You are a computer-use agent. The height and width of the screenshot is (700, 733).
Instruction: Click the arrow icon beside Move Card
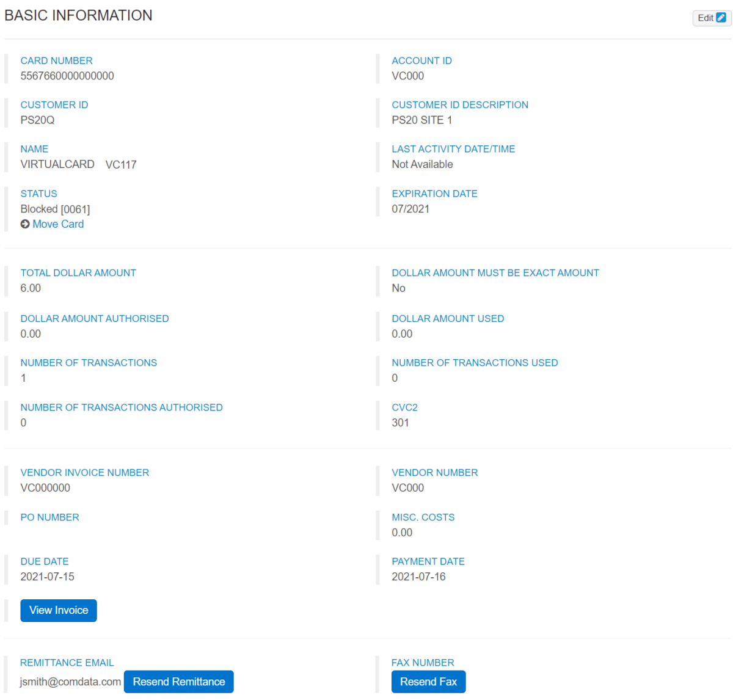(24, 224)
